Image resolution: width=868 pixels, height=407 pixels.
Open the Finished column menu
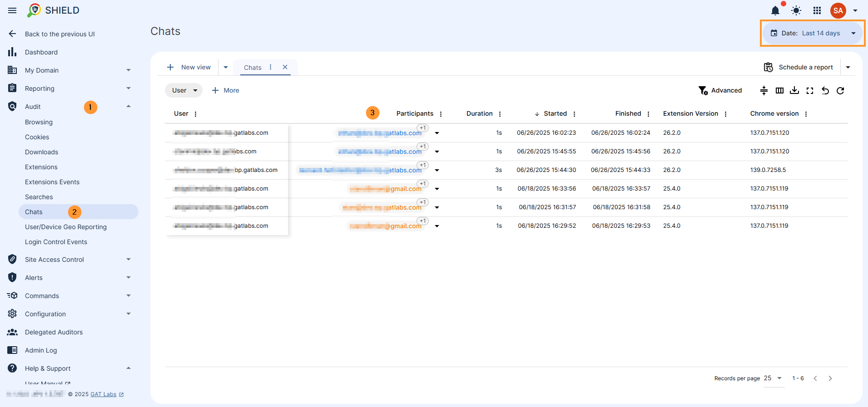(649, 114)
